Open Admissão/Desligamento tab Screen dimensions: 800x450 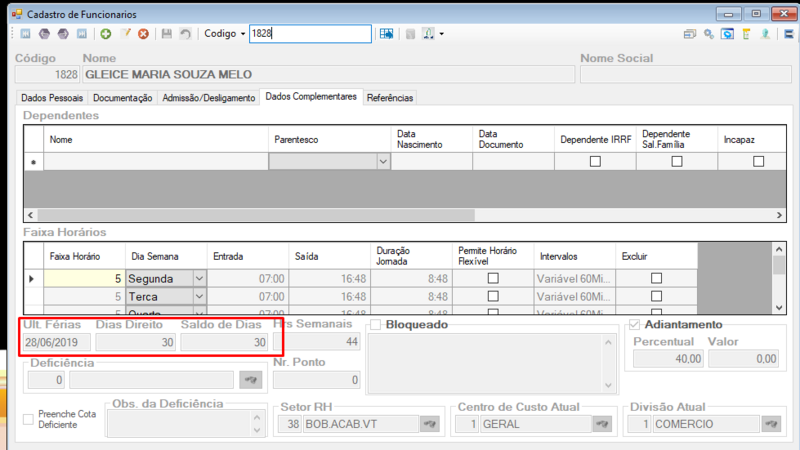coord(209,97)
